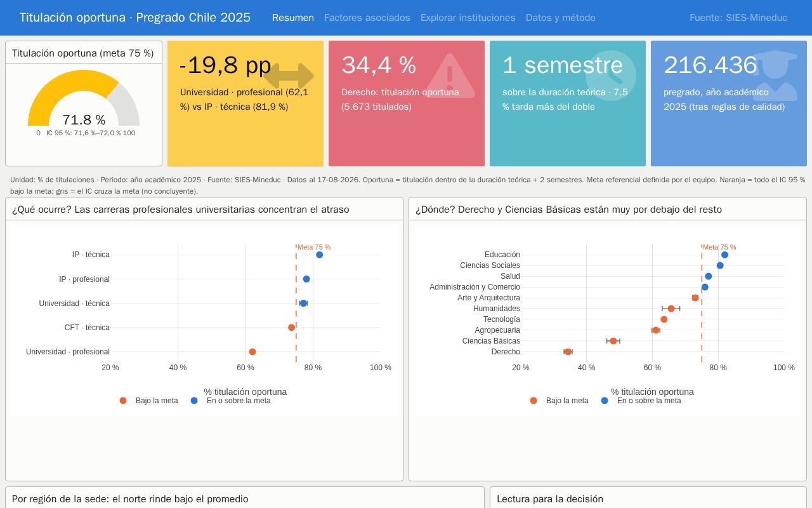The image size is (812, 508).
Task: Toggle 'En o sobre la meta' legend in the left chart
Action: click(230, 401)
